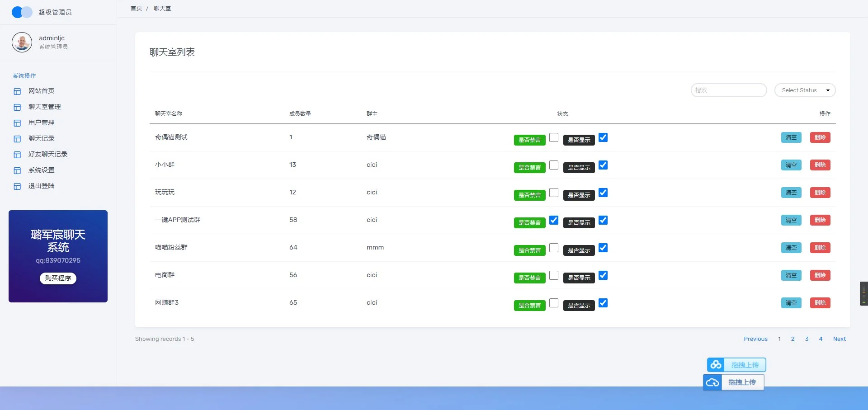This screenshot has width=868, height=410.
Task: Open the Select Status dropdown
Action: point(805,90)
